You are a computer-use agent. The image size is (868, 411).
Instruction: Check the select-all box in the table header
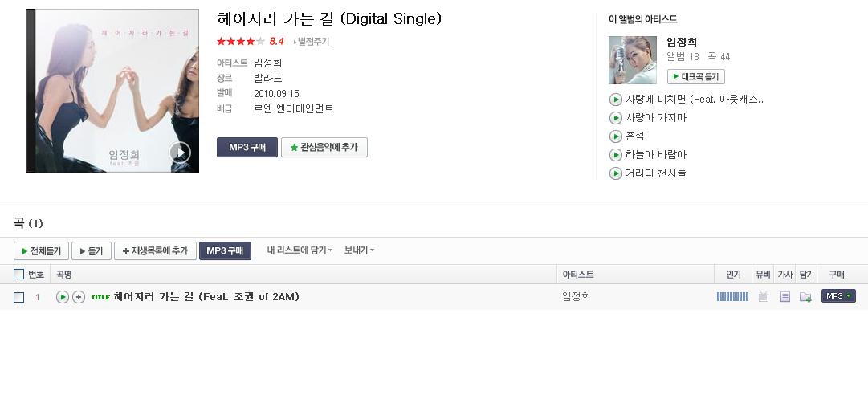pyautogui.click(x=18, y=275)
